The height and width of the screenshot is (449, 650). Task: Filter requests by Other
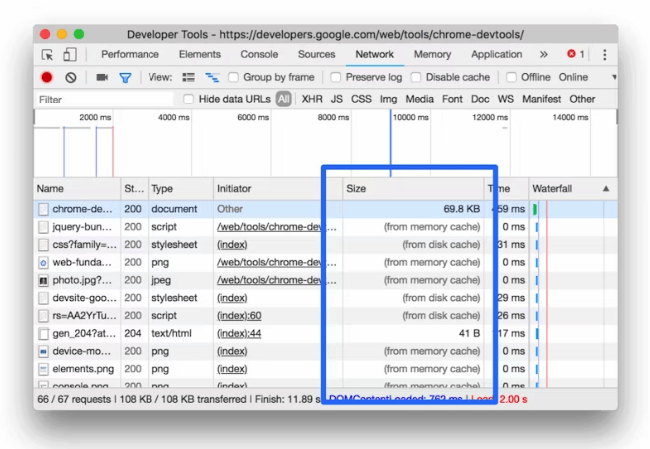582,99
